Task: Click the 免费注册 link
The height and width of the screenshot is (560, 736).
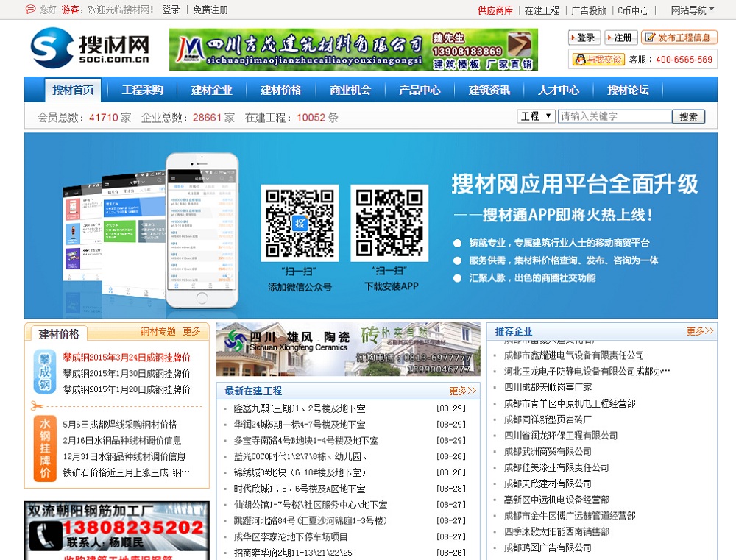Action: 210,10
